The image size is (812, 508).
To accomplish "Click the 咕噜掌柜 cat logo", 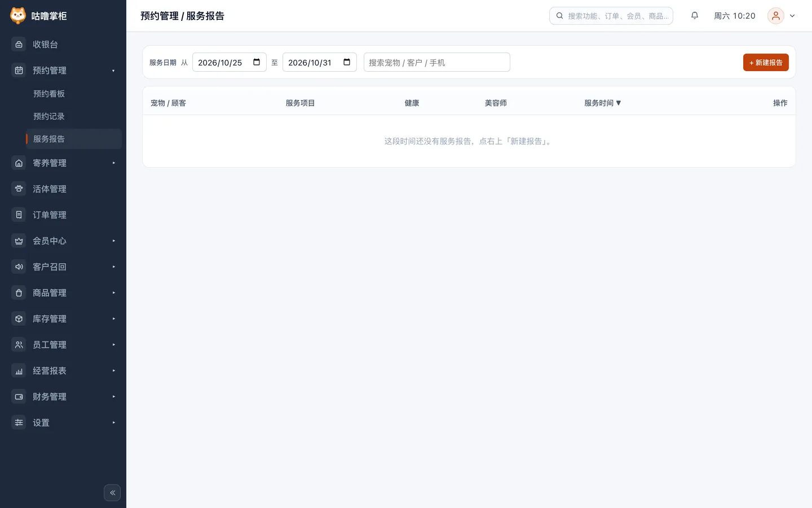I will [18, 16].
